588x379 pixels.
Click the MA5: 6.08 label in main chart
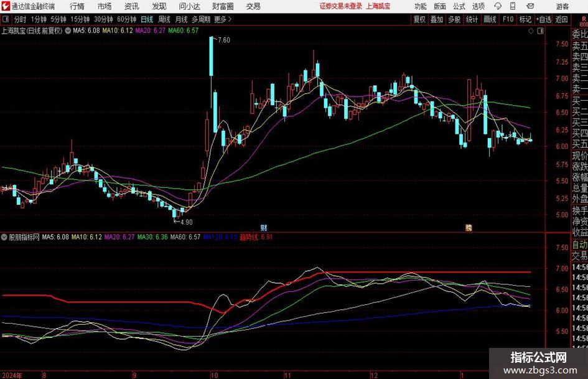[86, 30]
